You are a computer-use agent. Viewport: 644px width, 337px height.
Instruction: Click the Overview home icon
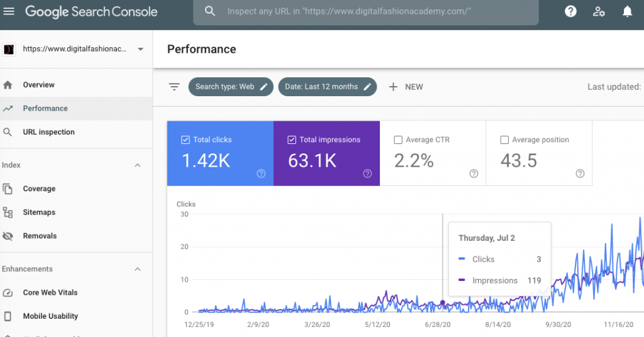click(x=8, y=85)
